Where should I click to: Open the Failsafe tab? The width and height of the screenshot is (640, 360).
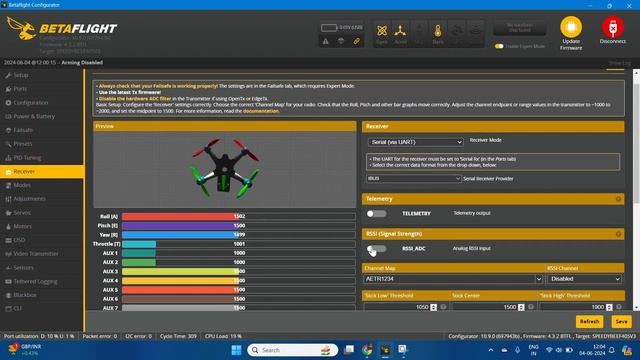42,130
